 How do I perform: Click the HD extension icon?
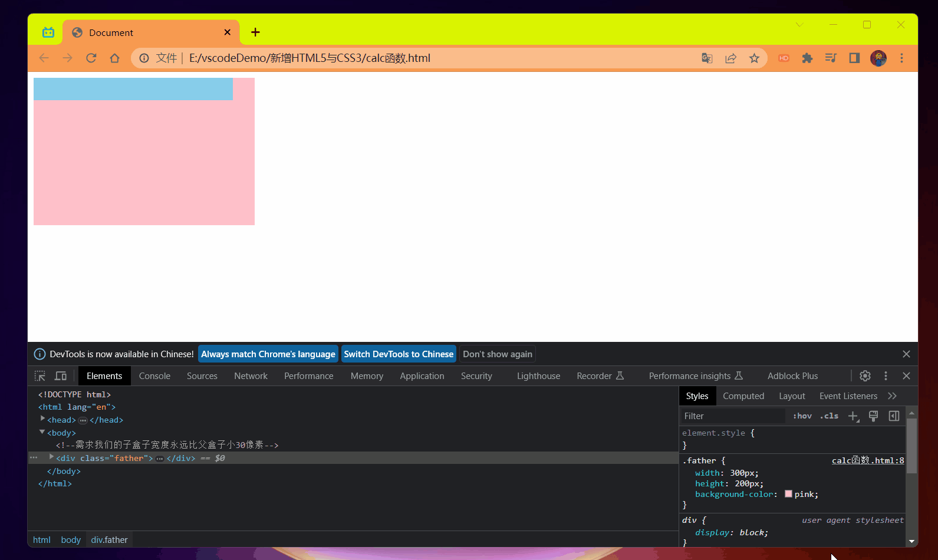tap(784, 58)
